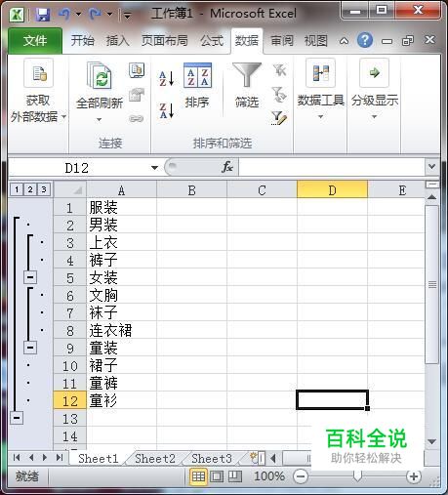Switch to the Home (开始) tab
Image resolution: width=448 pixels, height=495 pixels.
83,41
